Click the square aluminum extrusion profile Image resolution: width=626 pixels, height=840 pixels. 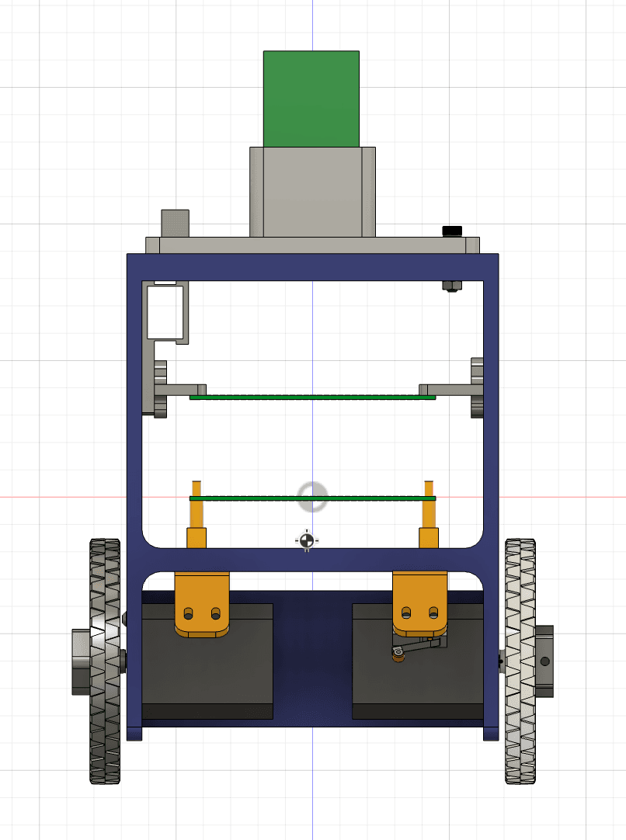167,312
